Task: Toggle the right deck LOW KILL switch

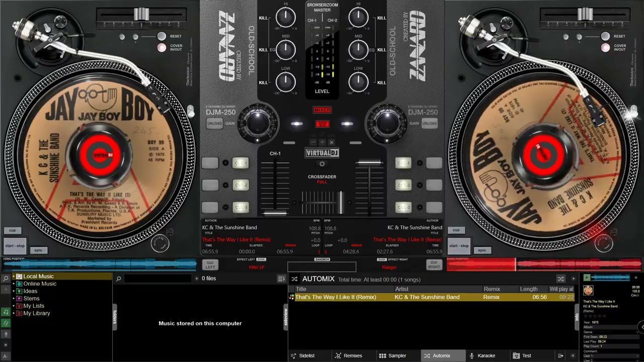Action: coord(381,82)
